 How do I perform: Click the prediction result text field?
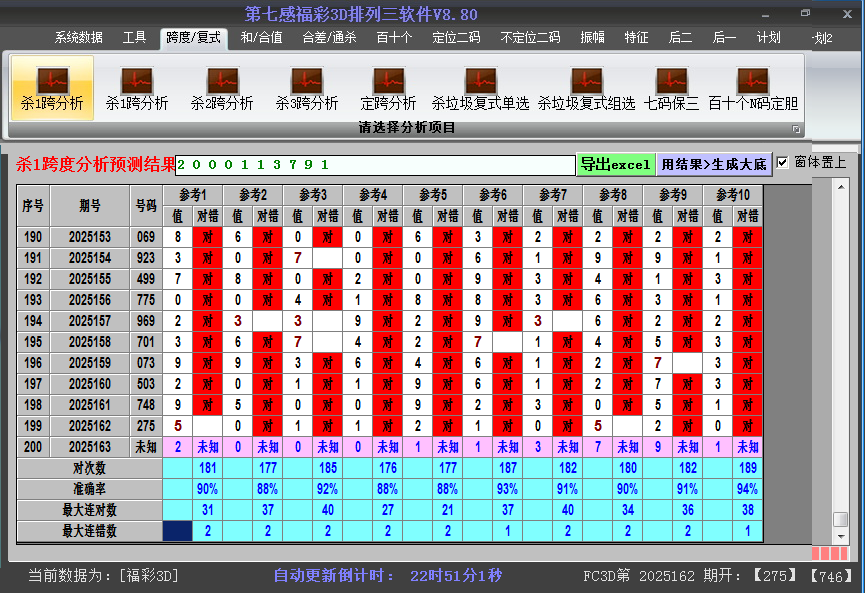click(375, 165)
